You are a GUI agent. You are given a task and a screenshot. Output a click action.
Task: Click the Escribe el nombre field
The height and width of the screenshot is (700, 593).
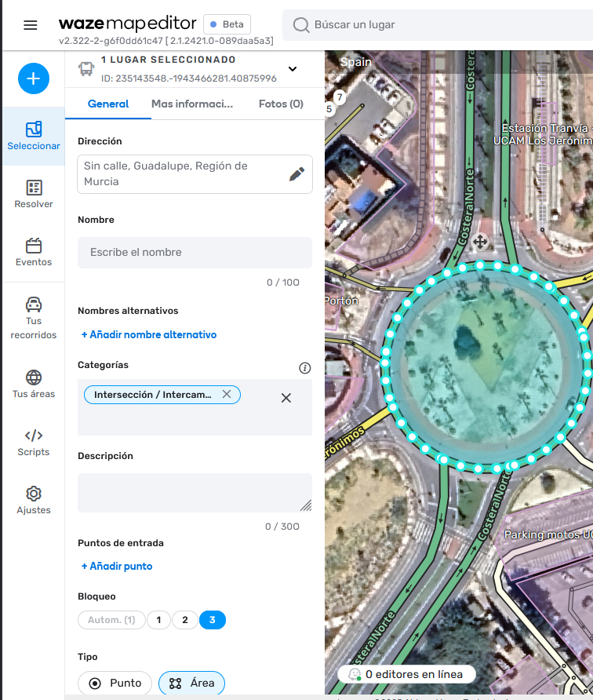[195, 253]
